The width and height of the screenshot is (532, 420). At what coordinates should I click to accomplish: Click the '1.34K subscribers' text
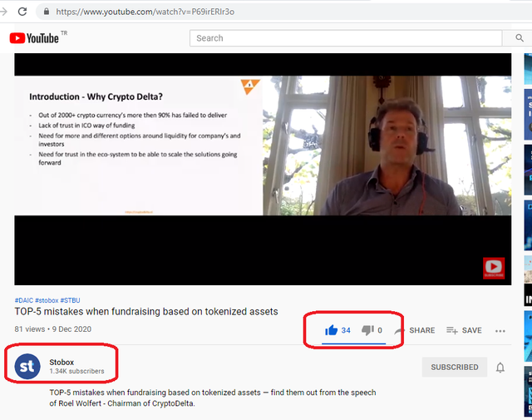76,371
